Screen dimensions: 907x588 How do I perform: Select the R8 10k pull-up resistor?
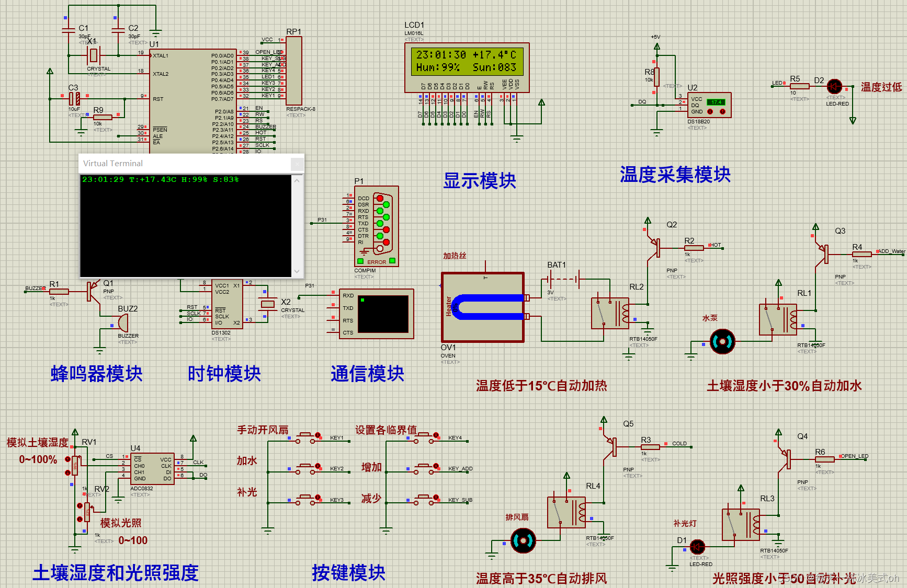[657, 77]
